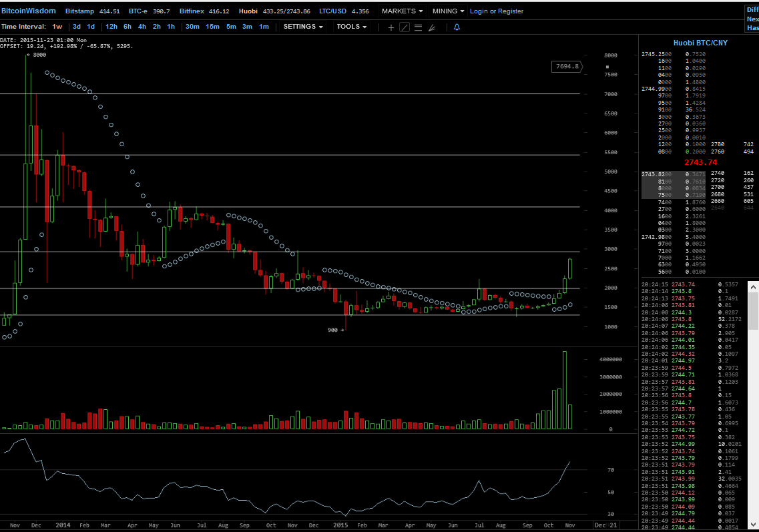Expand the TOOLS dropdown
This screenshot has width=759, height=532.
tap(351, 27)
